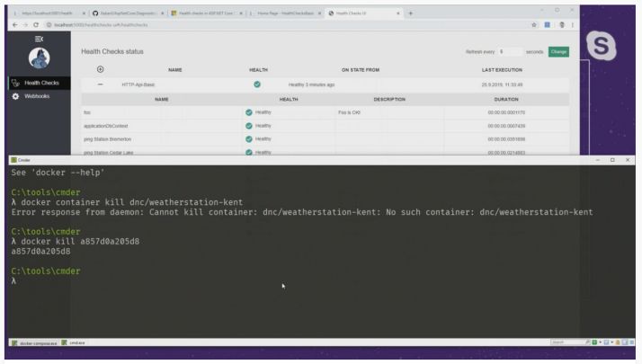Click the LAST EXECUTION column header
The height and width of the screenshot is (364, 642).
[x=502, y=70]
